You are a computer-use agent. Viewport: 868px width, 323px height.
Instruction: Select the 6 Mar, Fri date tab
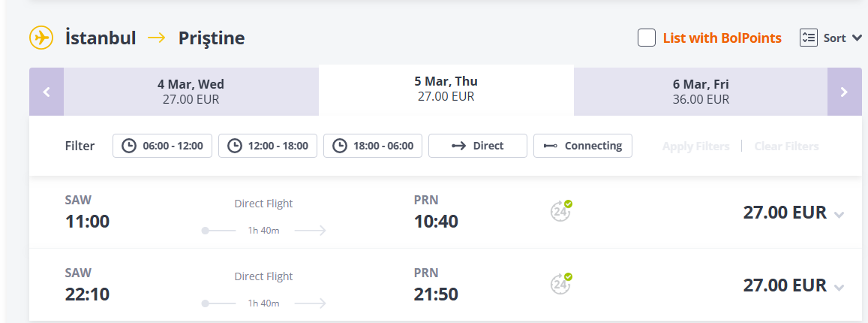click(701, 92)
